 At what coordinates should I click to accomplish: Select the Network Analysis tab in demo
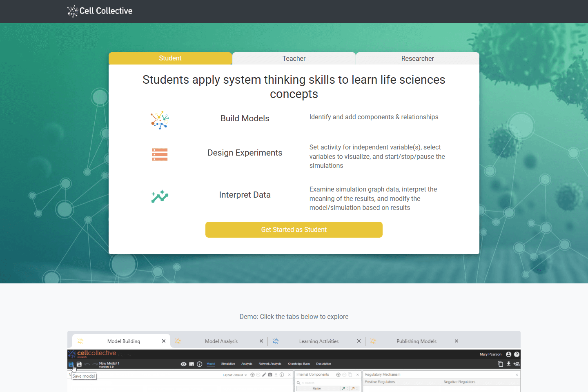pos(270,364)
